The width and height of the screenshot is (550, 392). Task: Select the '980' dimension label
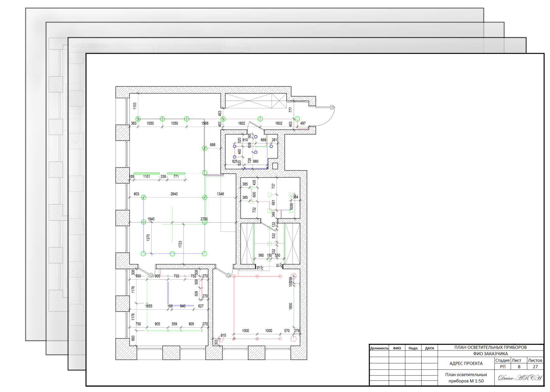(256, 161)
